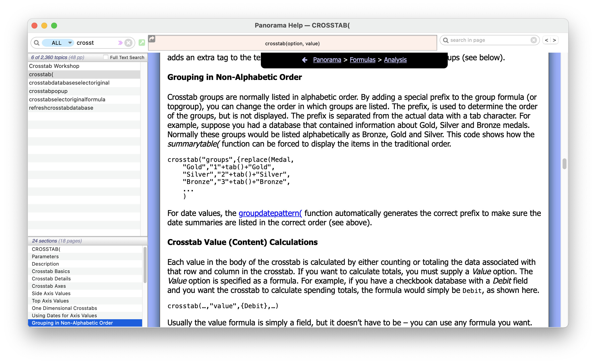Jump to the Parameters section

pos(85,257)
